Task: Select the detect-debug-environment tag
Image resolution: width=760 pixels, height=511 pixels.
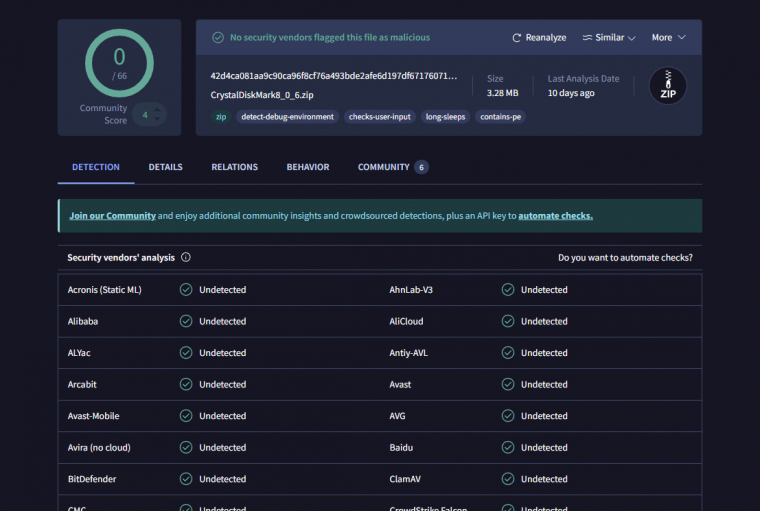Action: point(287,117)
